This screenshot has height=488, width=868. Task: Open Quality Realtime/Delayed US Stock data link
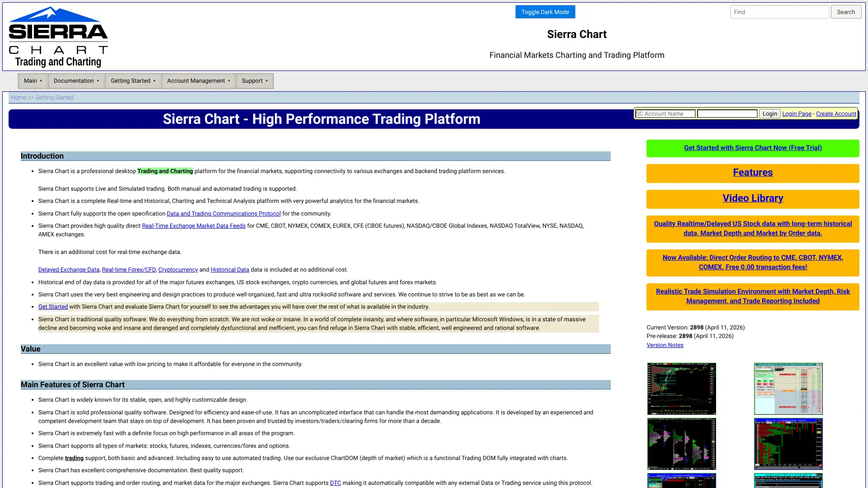pyautogui.click(x=753, y=229)
